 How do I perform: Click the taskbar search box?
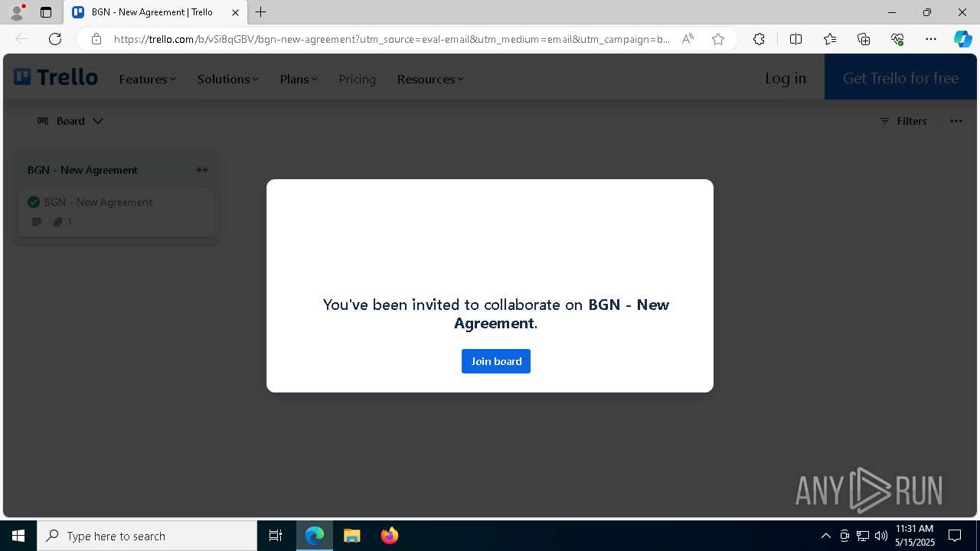click(x=147, y=536)
